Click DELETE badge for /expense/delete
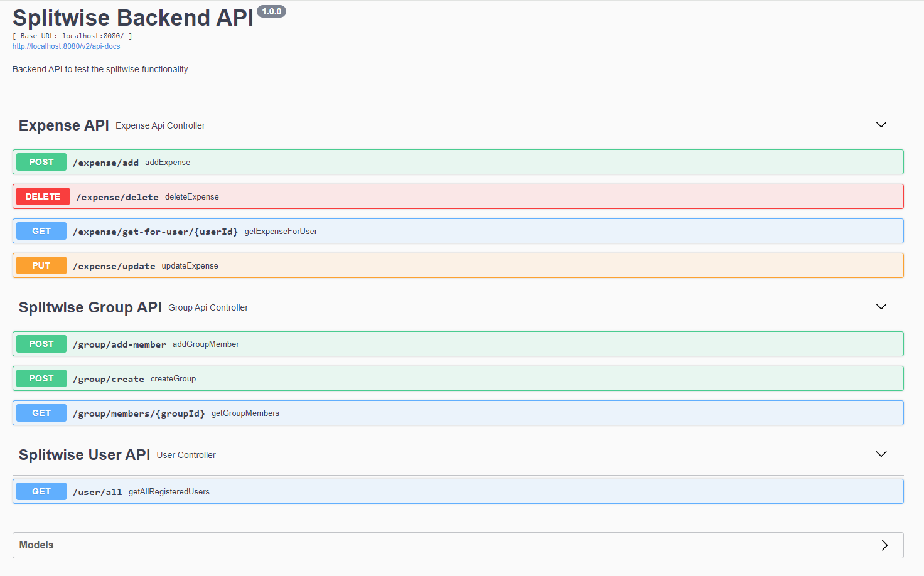 (43, 196)
